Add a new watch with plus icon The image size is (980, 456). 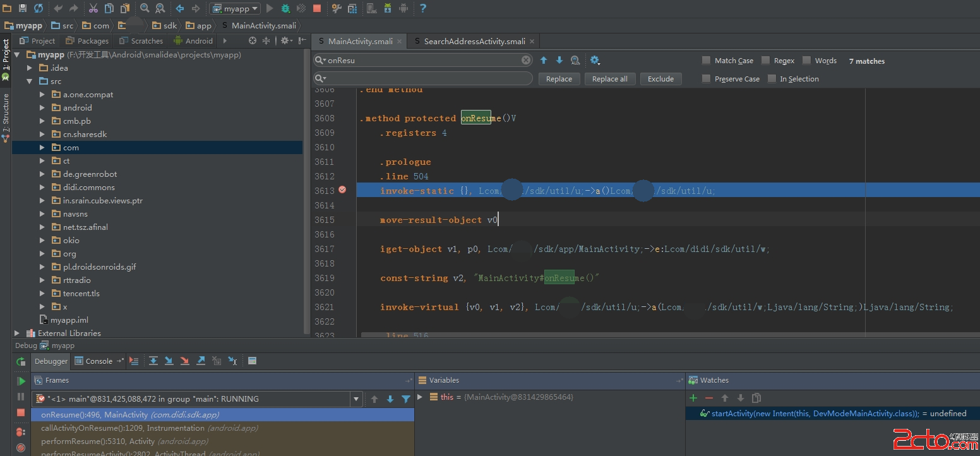693,398
